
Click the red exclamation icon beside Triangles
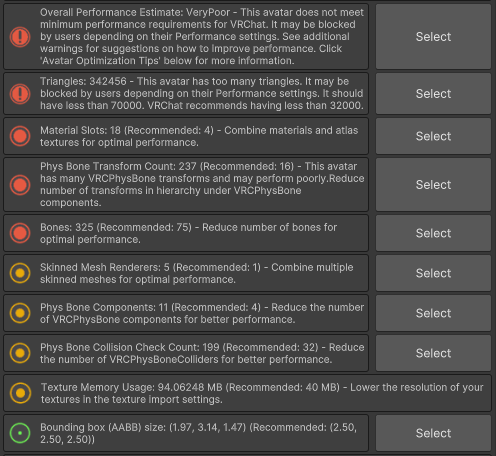click(x=20, y=94)
